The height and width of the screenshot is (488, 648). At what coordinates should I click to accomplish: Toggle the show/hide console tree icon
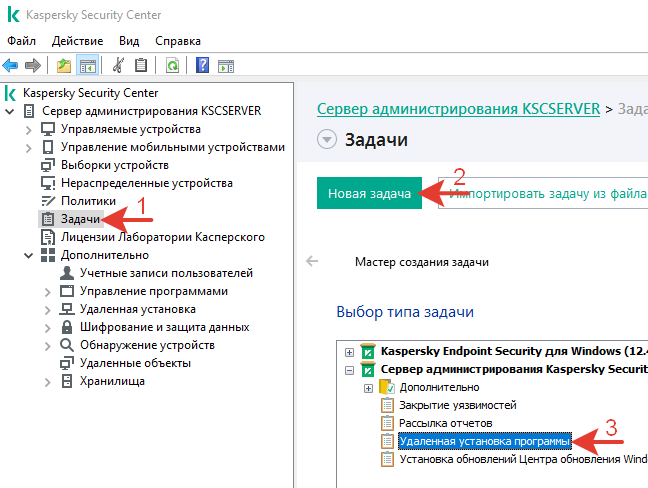click(87, 65)
